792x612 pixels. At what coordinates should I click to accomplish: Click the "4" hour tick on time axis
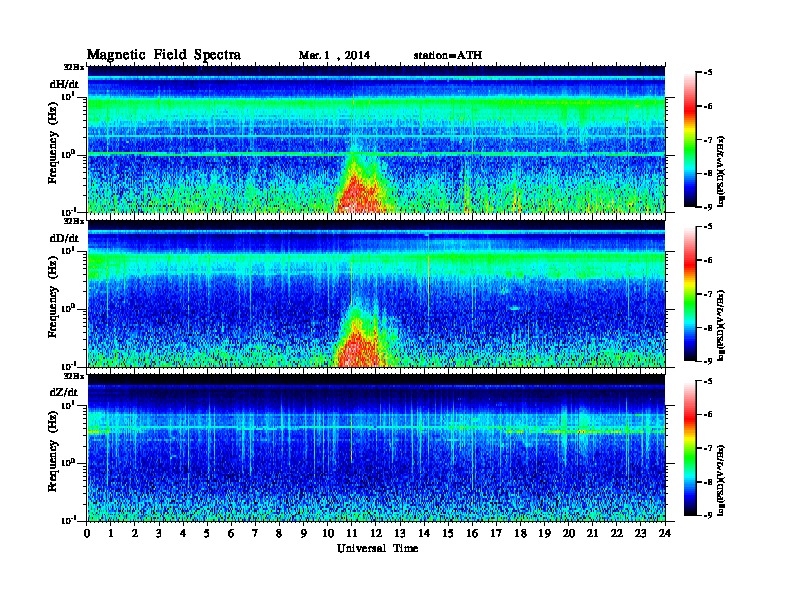click(x=183, y=534)
